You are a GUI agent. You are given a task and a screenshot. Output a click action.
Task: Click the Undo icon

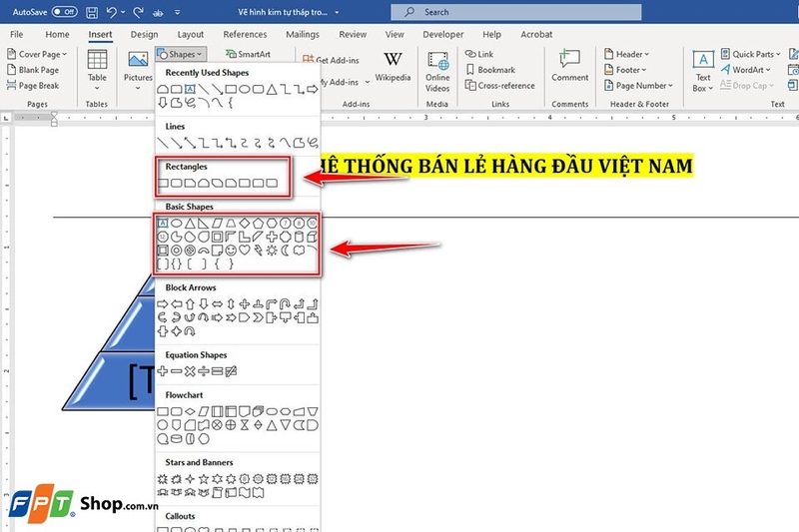112,12
